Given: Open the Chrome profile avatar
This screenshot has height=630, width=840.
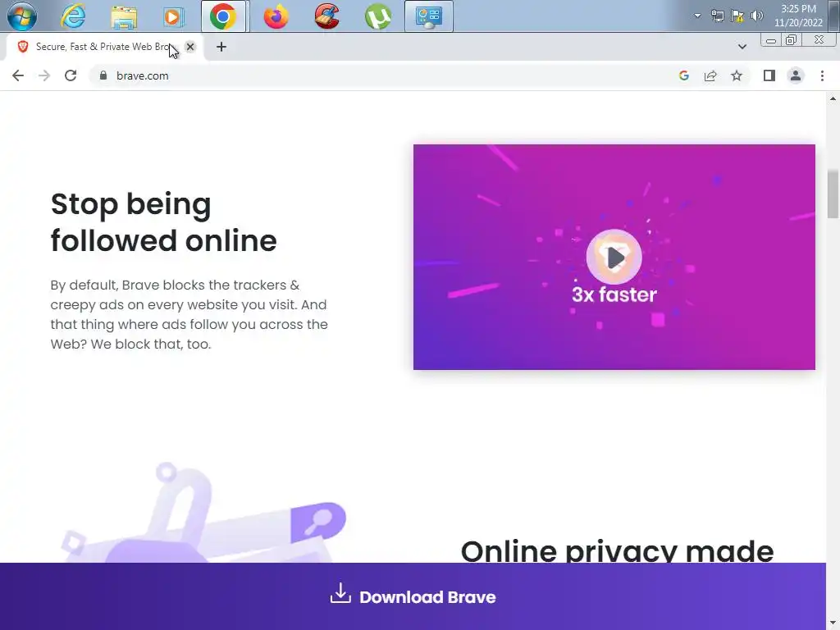Looking at the screenshot, I should pos(796,75).
